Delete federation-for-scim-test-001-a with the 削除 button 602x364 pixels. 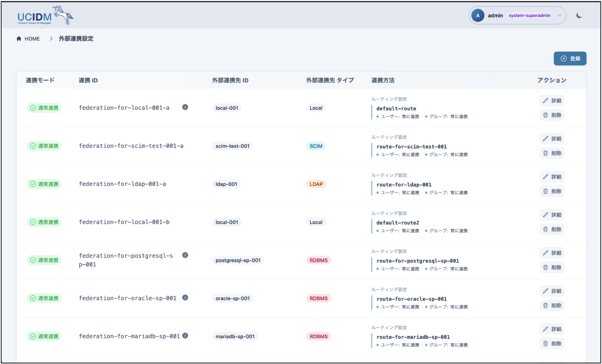point(552,153)
